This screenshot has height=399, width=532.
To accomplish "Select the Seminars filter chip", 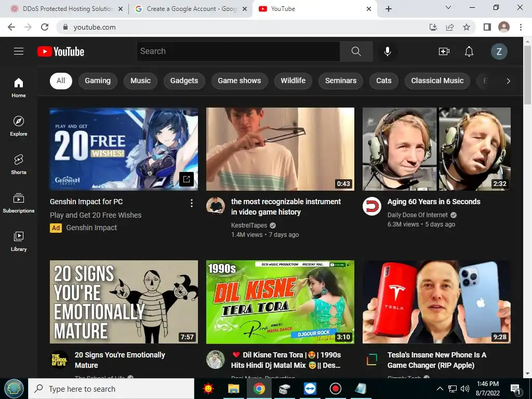I will (x=341, y=81).
